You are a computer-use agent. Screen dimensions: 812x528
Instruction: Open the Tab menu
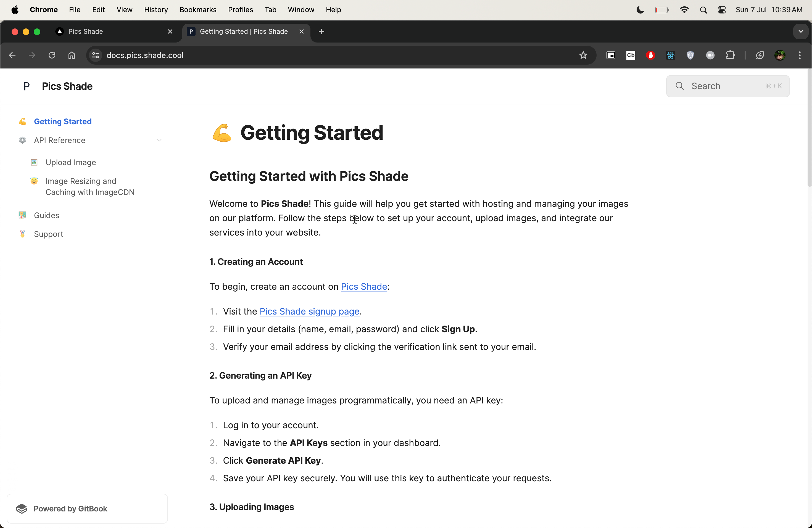[270, 10]
